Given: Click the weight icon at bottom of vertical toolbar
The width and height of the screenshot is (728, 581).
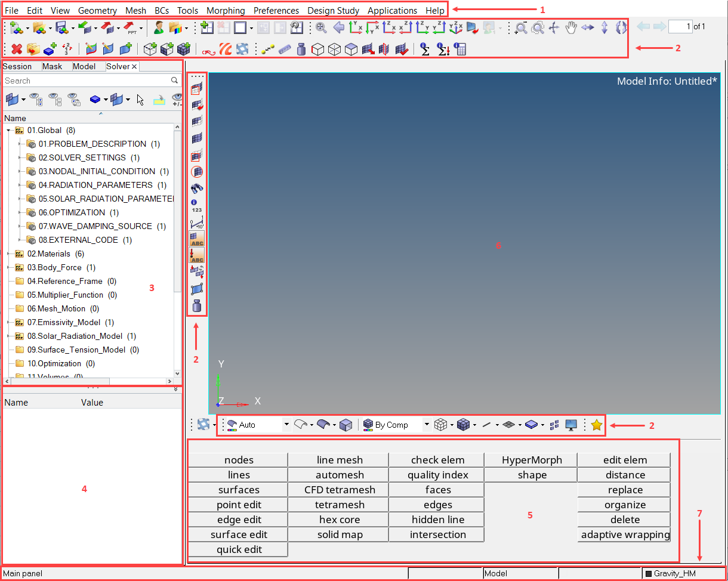Looking at the screenshot, I should pos(197,306).
